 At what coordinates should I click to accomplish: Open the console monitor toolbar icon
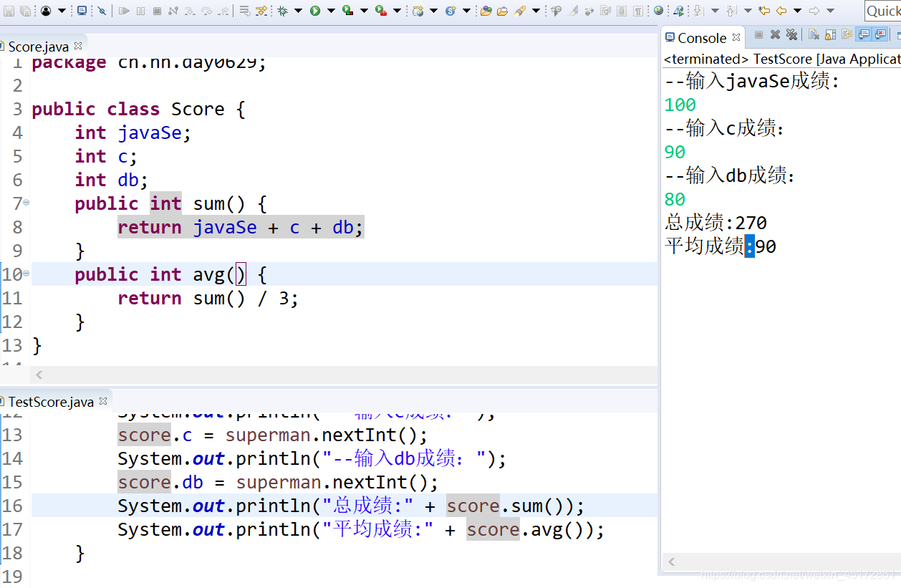click(x=82, y=11)
